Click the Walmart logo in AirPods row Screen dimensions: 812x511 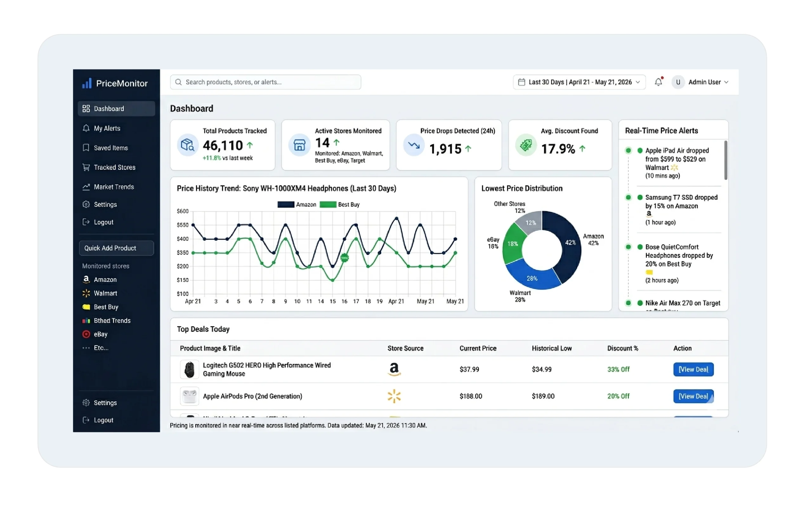pos(394,396)
